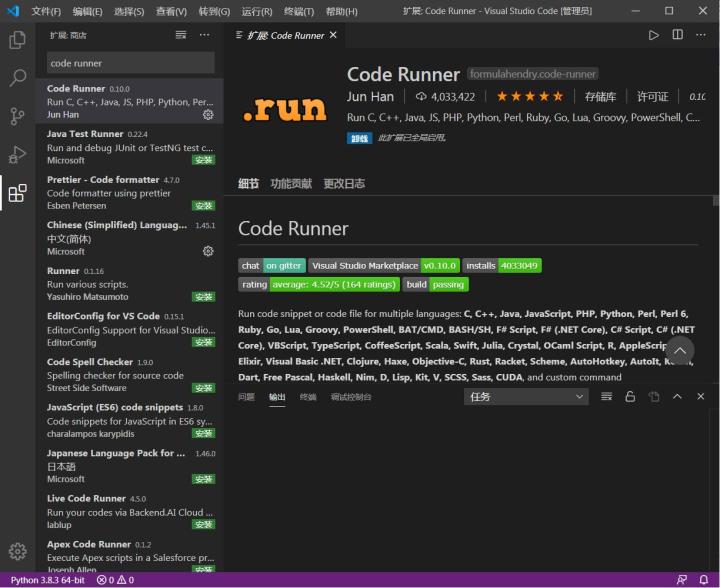Click the Chinese Language pack gear icon
Screen dimensions: 720x588
[208, 251]
